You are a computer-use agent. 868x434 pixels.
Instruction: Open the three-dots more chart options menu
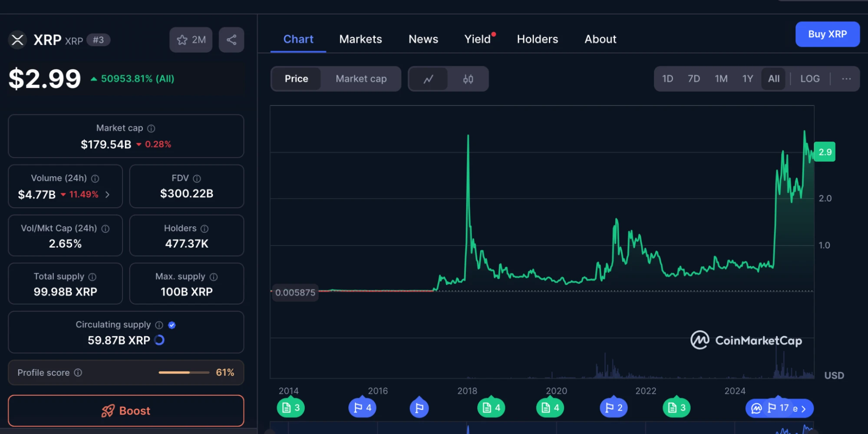[x=846, y=79]
